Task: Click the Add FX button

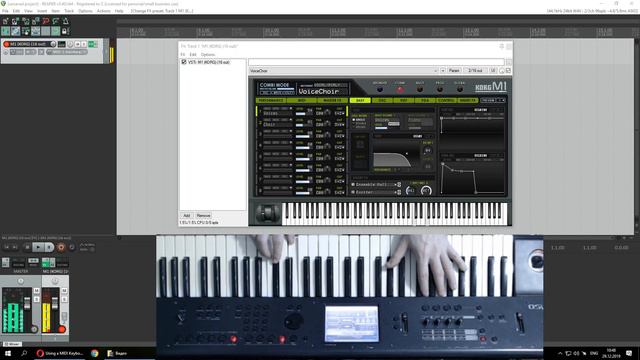Action: coord(187,216)
